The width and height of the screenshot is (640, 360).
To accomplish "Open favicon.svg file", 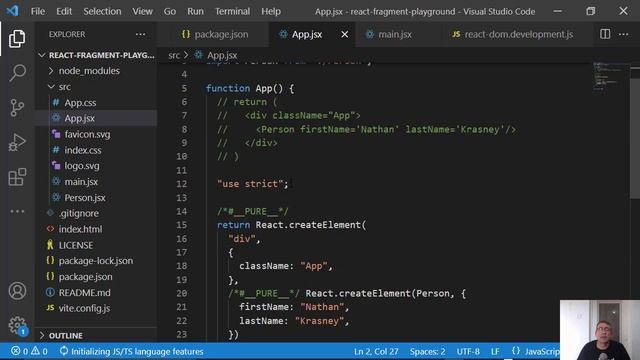I will coord(87,134).
